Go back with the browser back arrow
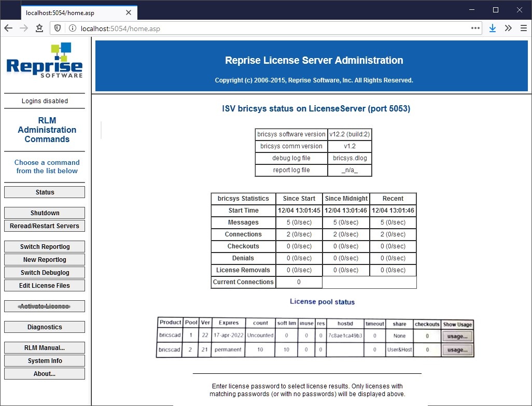Image resolution: width=532 pixels, height=406 pixels. click(8, 28)
